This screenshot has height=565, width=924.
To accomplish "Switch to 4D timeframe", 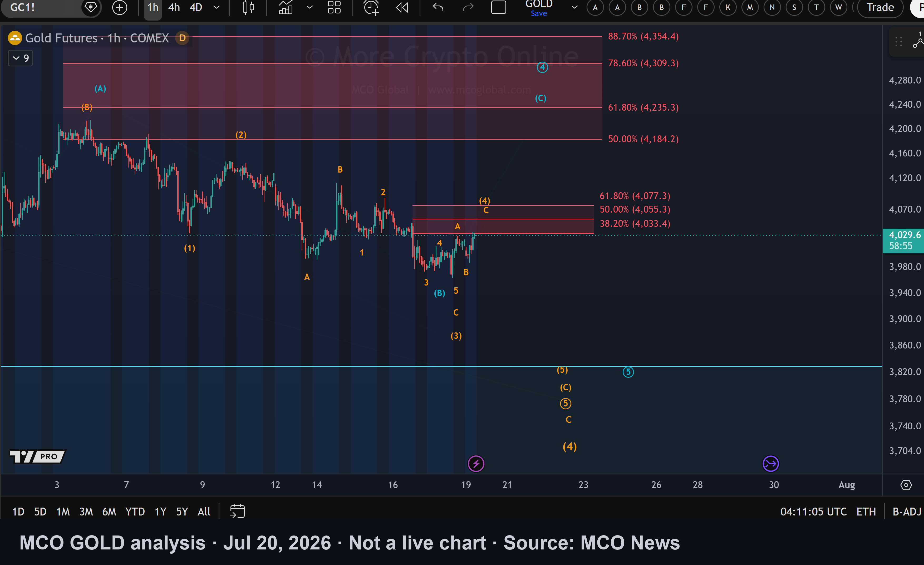I will tap(196, 7).
